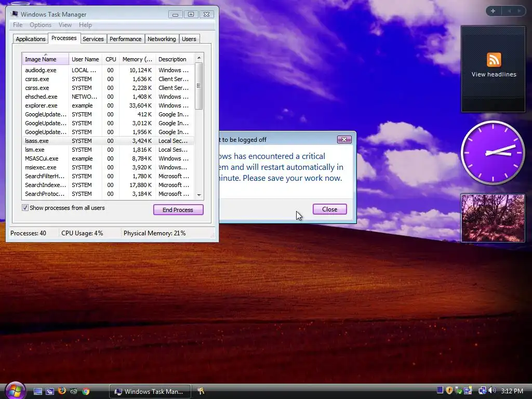Switch to the Networking tab

[162, 39]
